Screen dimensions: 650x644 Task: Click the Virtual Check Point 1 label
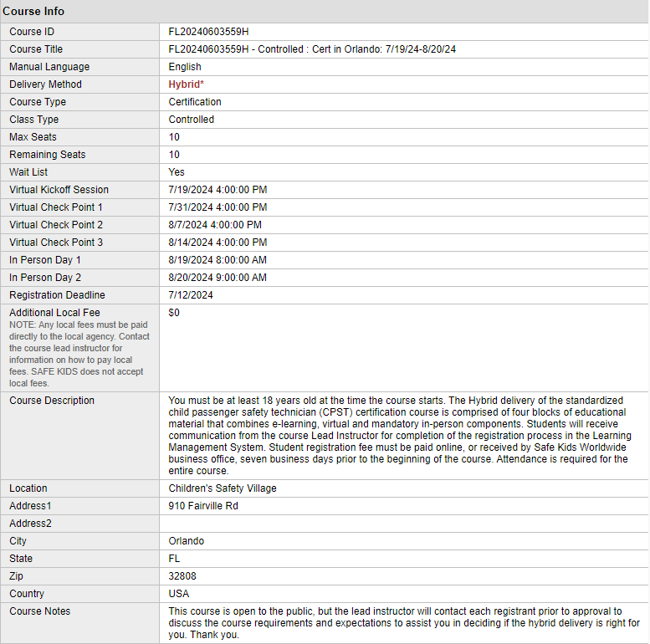pos(56,207)
